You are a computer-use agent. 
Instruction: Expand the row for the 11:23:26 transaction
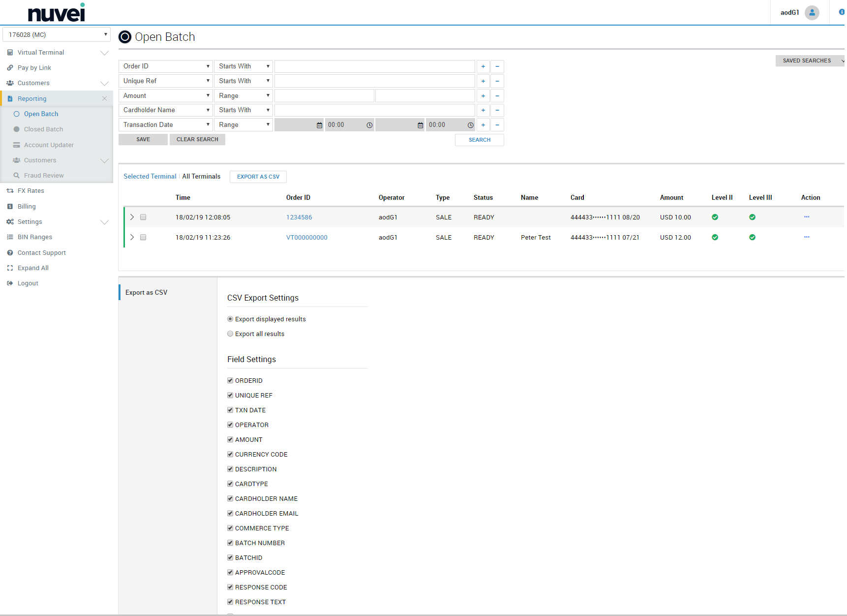click(132, 237)
